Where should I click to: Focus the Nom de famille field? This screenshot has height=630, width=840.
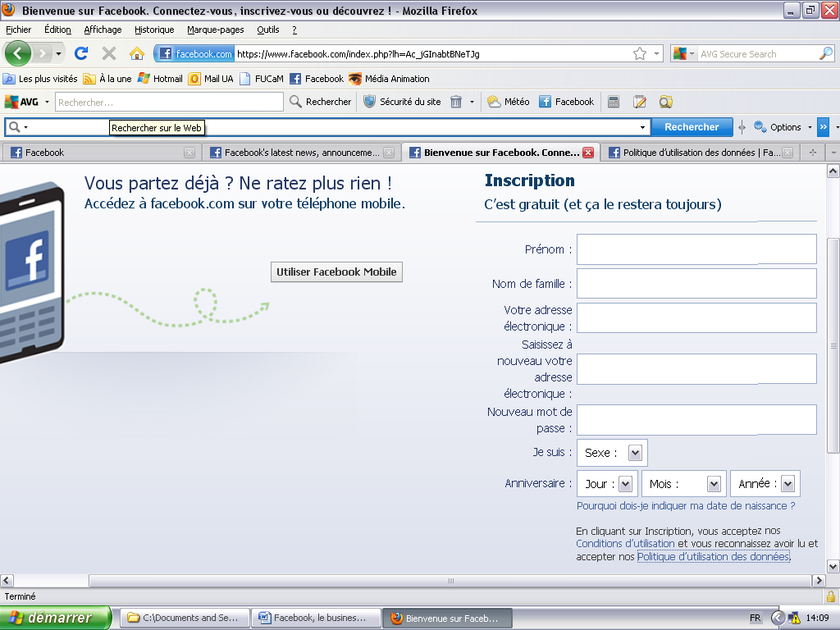[x=696, y=283]
